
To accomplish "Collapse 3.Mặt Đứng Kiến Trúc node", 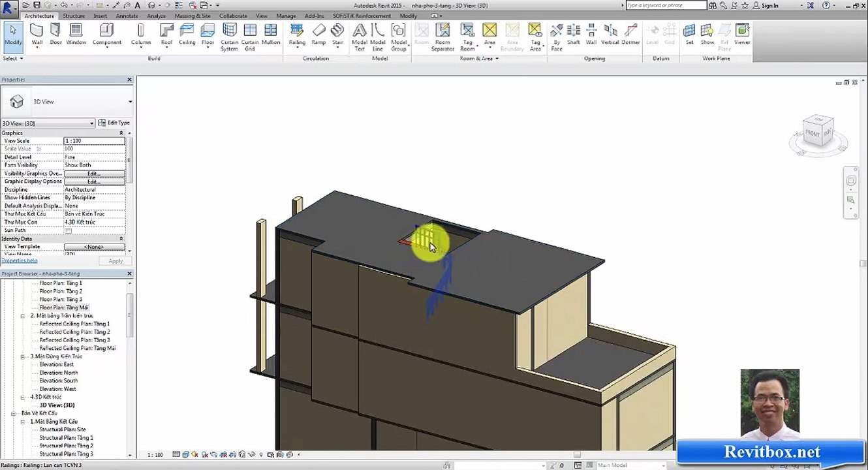I will pos(23,356).
